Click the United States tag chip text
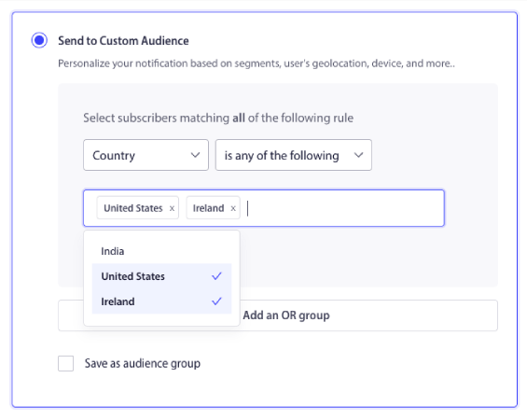This screenshot has height=420, width=527. [x=133, y=208]
